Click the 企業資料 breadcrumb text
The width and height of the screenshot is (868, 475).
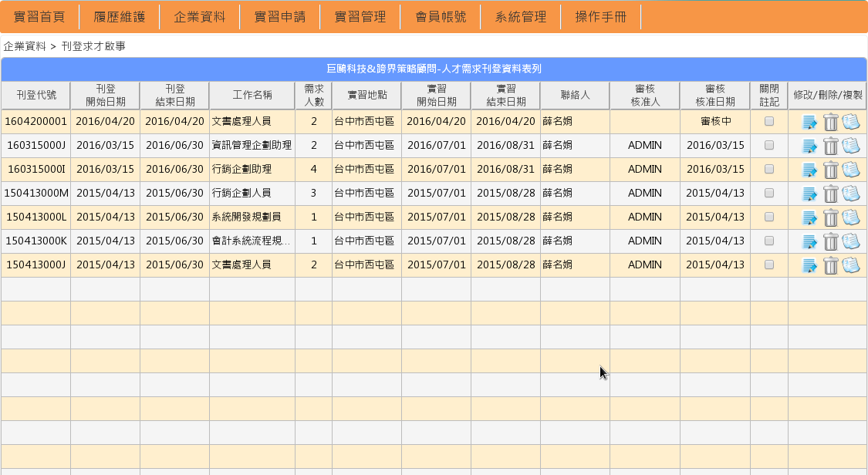point(25,46)
